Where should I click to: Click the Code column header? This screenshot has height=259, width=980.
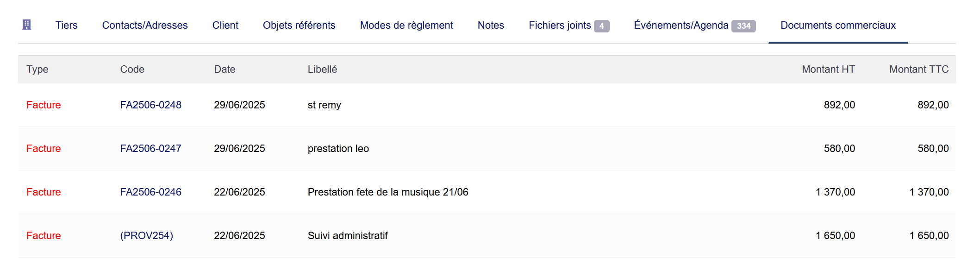coord(132,69)
